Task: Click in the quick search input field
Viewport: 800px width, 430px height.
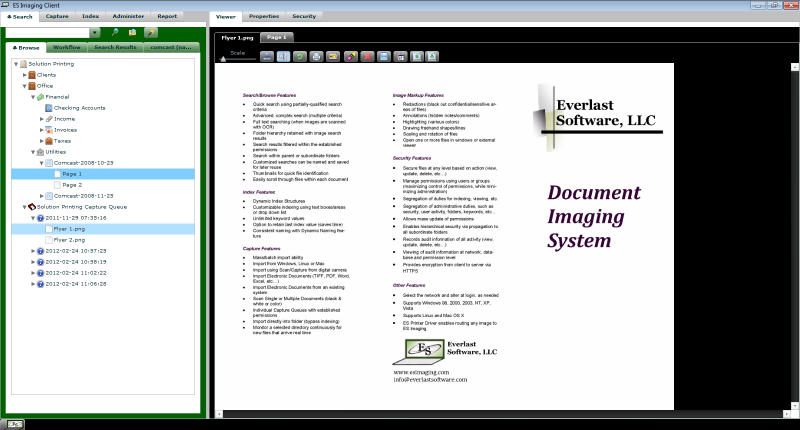Action: pyautogui.click(x=47, y=33)
